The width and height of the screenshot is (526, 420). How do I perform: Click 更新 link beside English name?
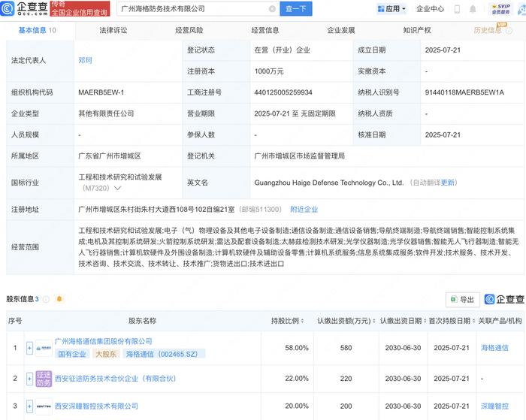coord(448,183)
